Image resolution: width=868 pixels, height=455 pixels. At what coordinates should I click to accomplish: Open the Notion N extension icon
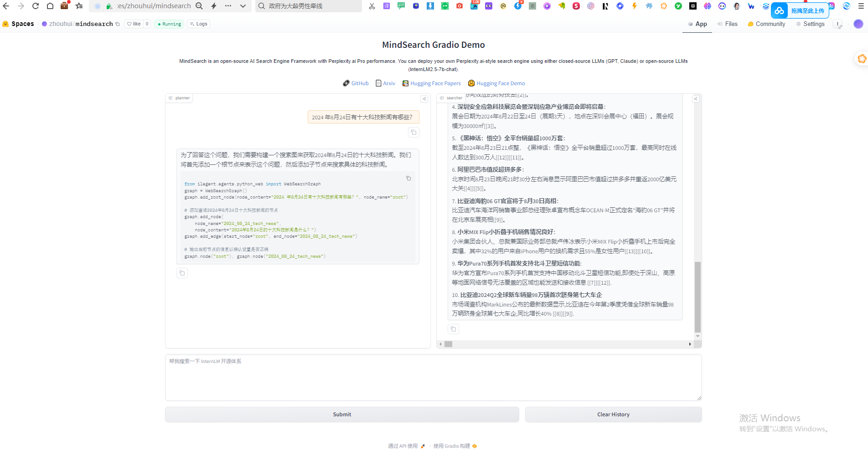point(605,6)
